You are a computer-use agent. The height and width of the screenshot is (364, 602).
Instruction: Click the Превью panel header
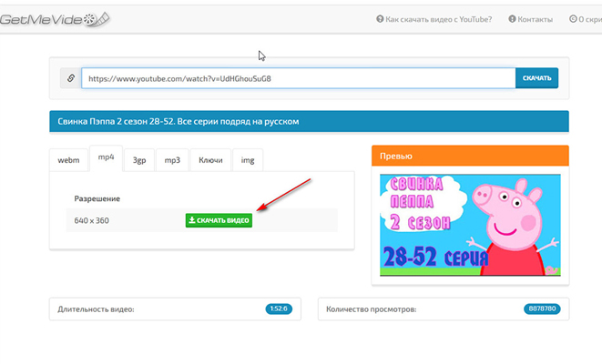tap(470, 156)
